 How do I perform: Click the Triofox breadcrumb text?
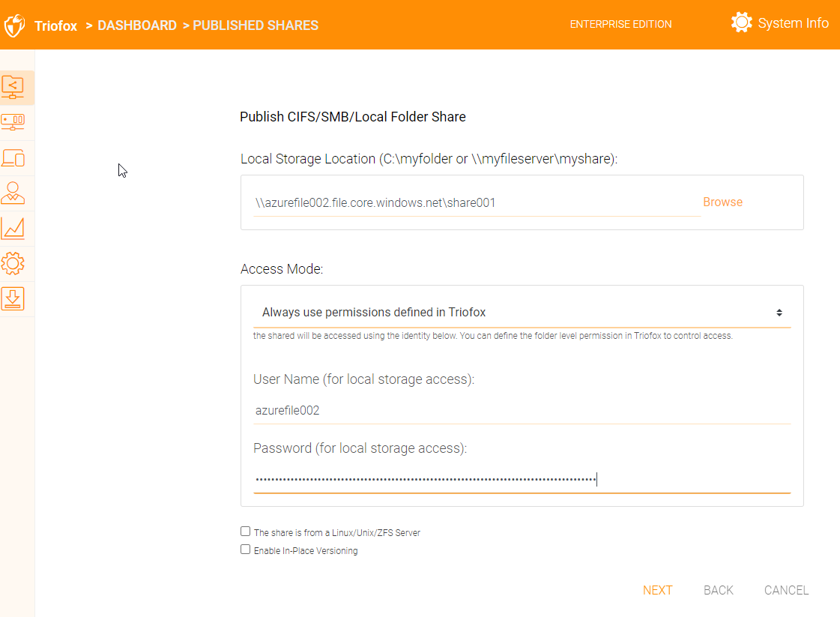click(55, 25)
